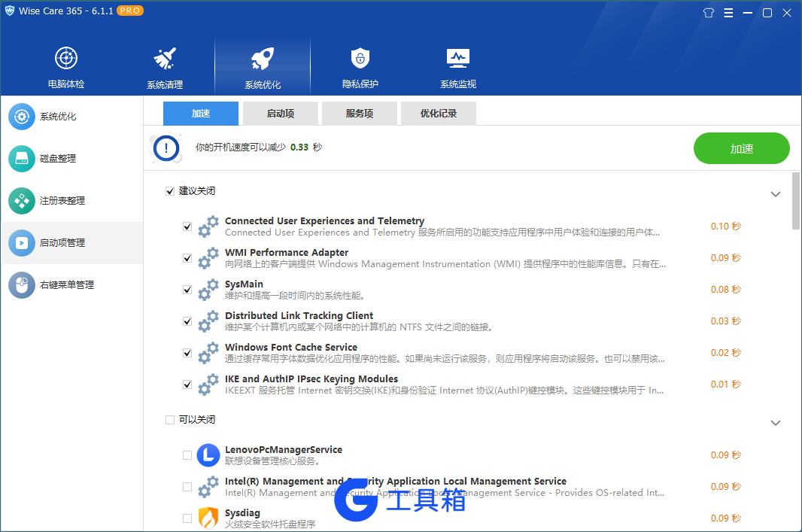Click the exclamation info icon

166,149
